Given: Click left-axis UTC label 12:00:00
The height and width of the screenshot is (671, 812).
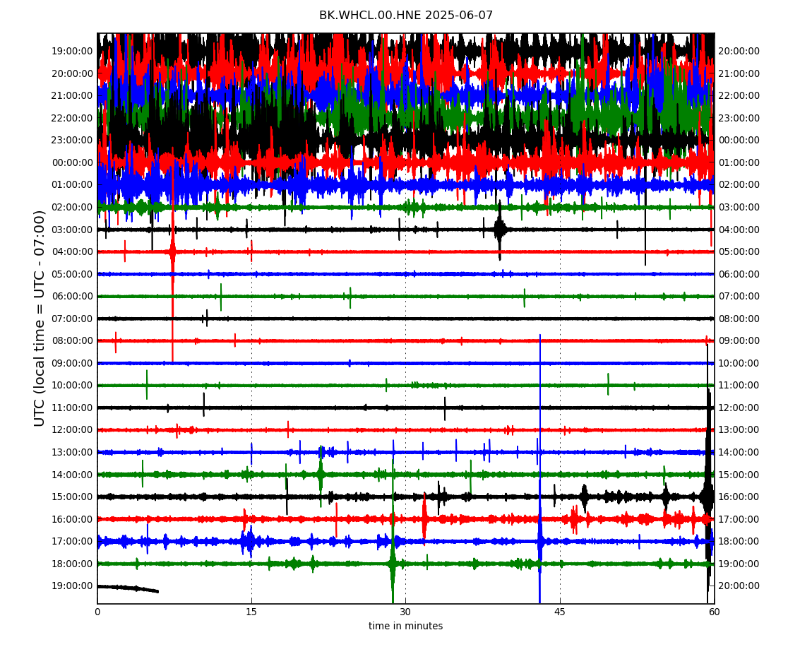Looking at the screenshot, I should tap(72, 430).
